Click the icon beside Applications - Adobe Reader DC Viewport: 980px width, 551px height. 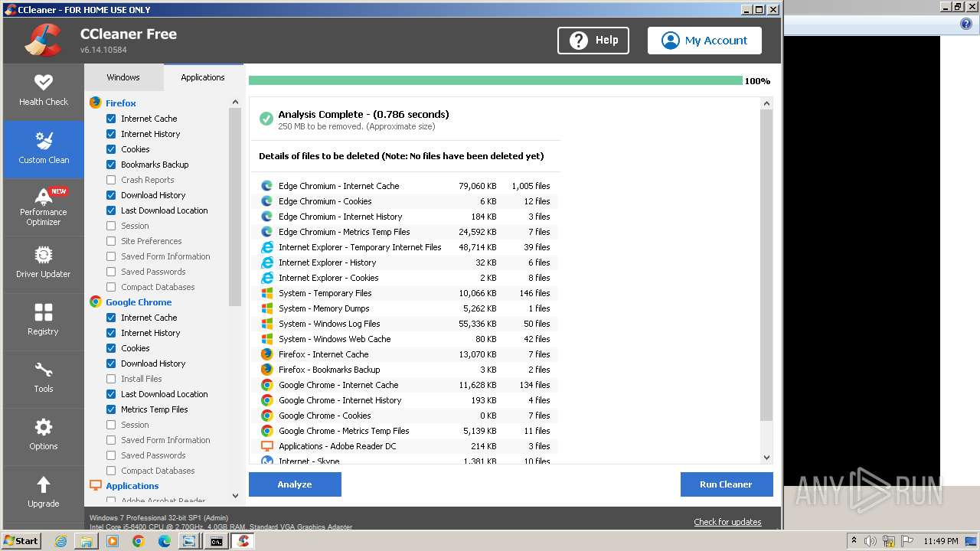[x=267, y=446]
